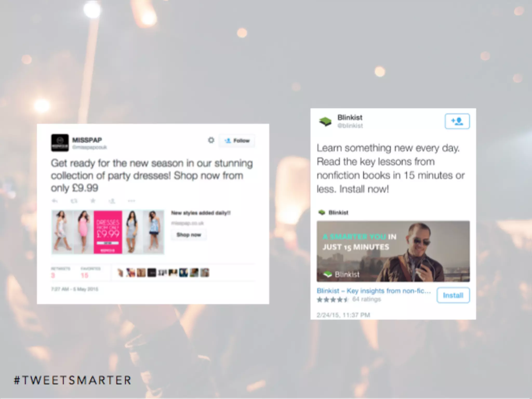Favorite the MISSPAP tweet with star icon
Viewport: 532px width, 399px height.
pyautogui.click(x=93, y=201)
